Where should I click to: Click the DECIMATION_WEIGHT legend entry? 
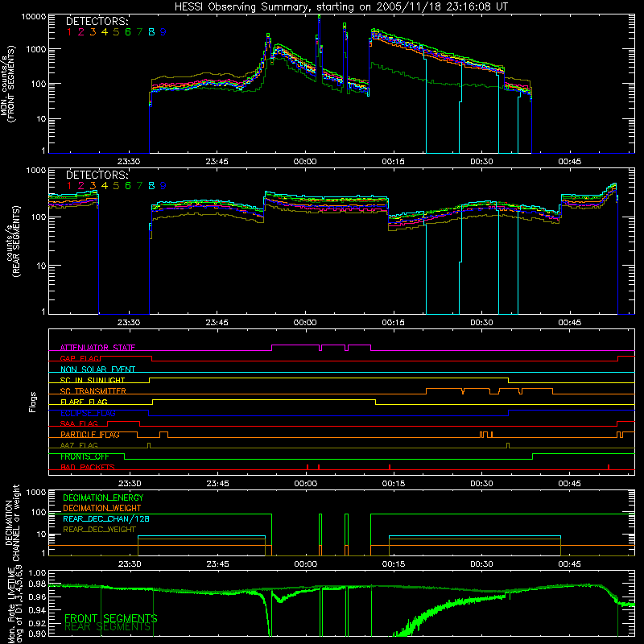click(x=102, y=508)
